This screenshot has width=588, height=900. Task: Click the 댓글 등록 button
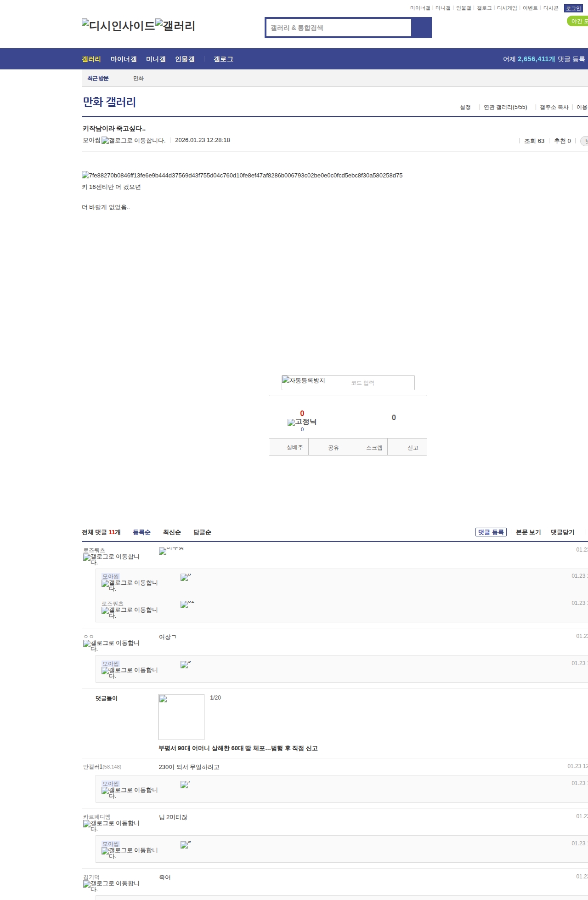[491, 532]
